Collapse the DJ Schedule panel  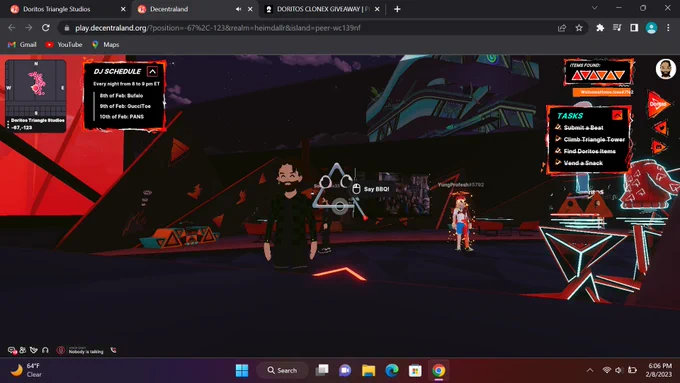pyautogui.click(x=152, y=72)
